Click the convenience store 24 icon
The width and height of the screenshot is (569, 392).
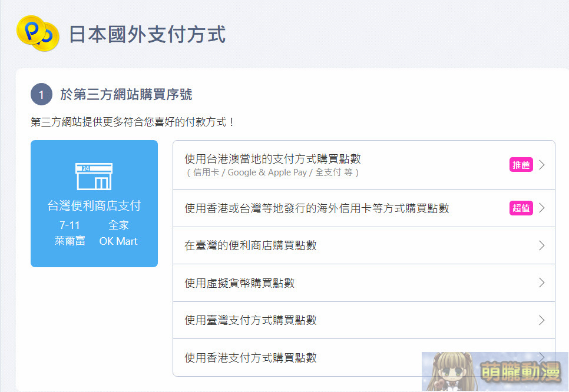pos(94,177)
